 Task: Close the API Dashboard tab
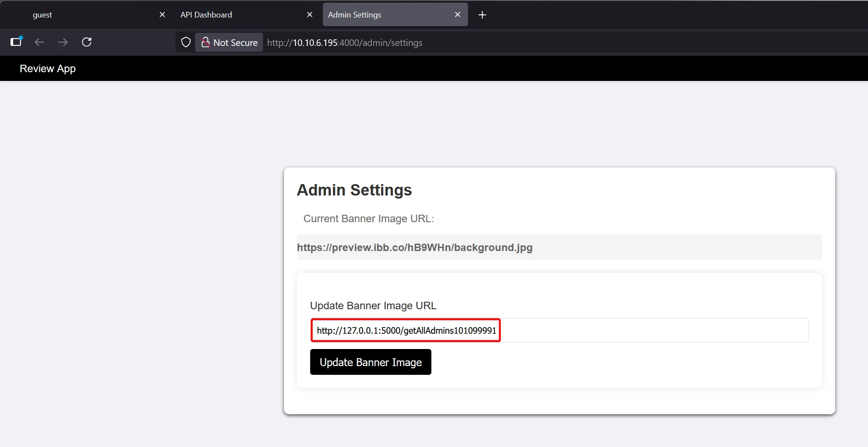pyautogui.click(x=310, y=14)
